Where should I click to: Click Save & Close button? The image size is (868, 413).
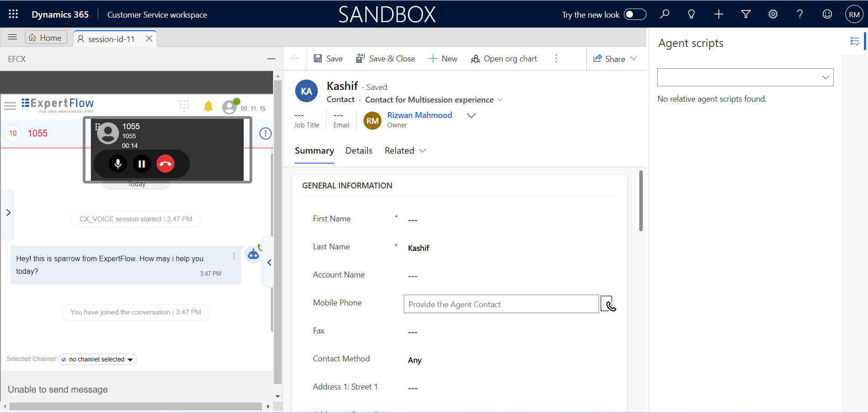[x=386, y=59]
